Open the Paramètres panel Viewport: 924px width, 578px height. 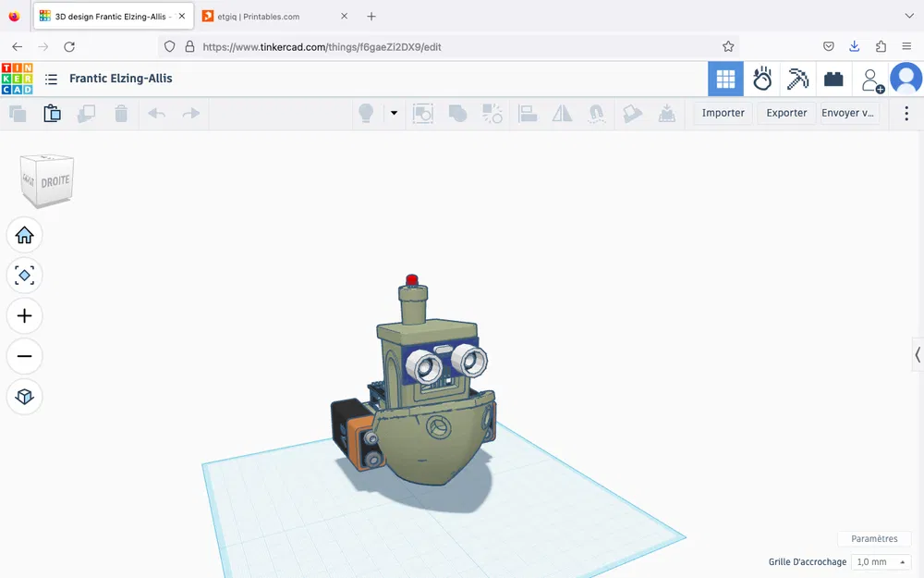874,538
